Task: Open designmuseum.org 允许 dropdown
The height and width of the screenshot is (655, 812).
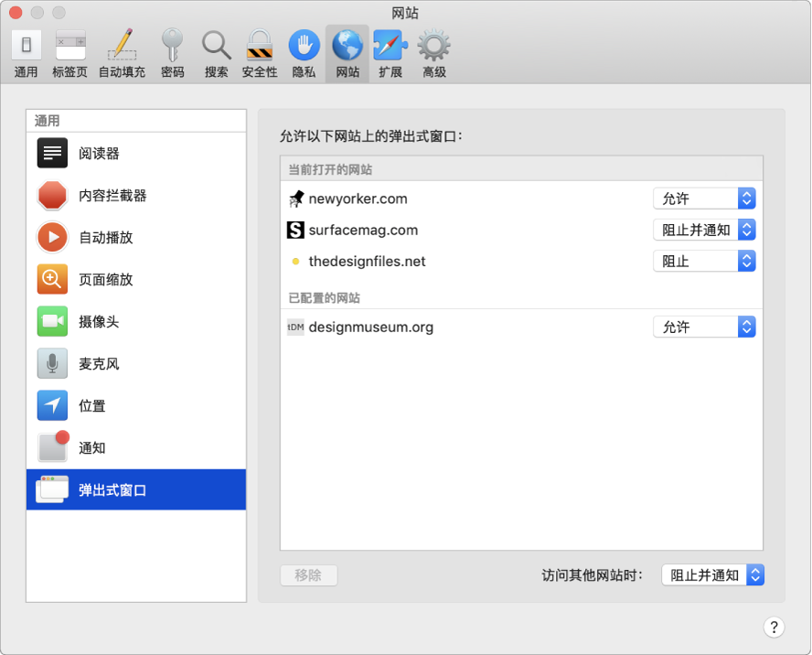Action: (x=704, y=327)
